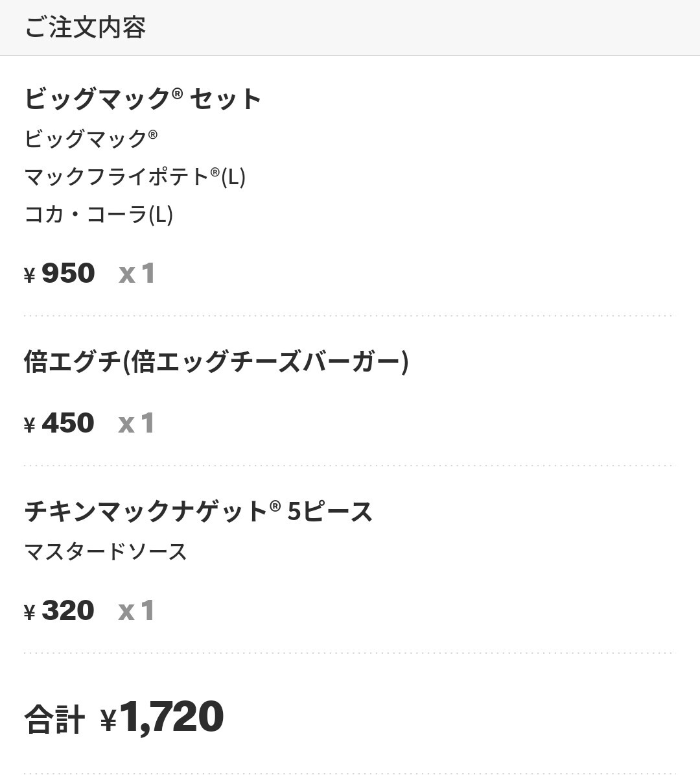Select the チキンマックナゲット 5ピース item title

point(198,512)
